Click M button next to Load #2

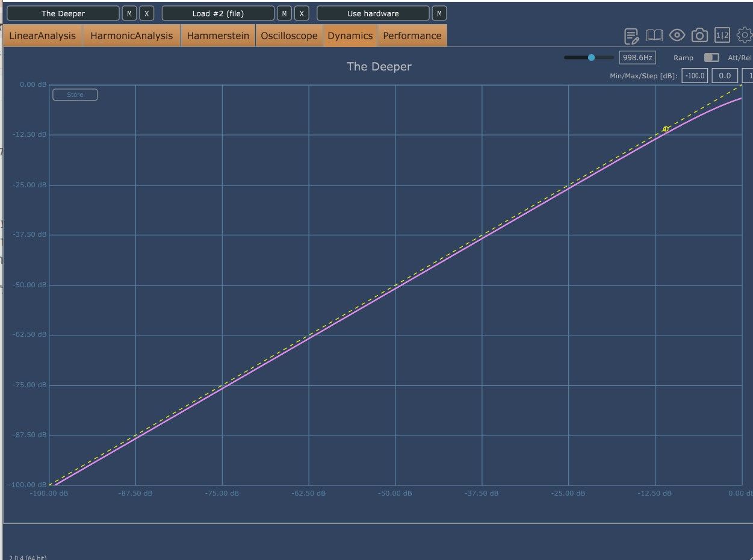point(285,13)
